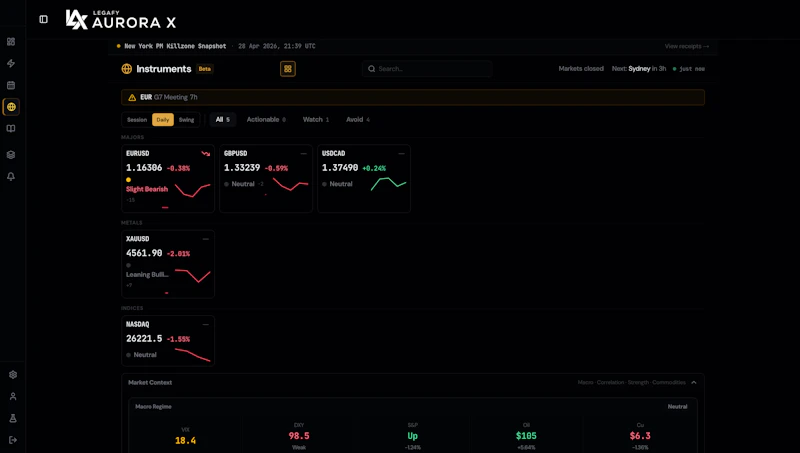Screen dimensions: 800x453
Task: Click the XAUUSD price 4561.90
Action: pyautogui.click(x=144, y=253)
